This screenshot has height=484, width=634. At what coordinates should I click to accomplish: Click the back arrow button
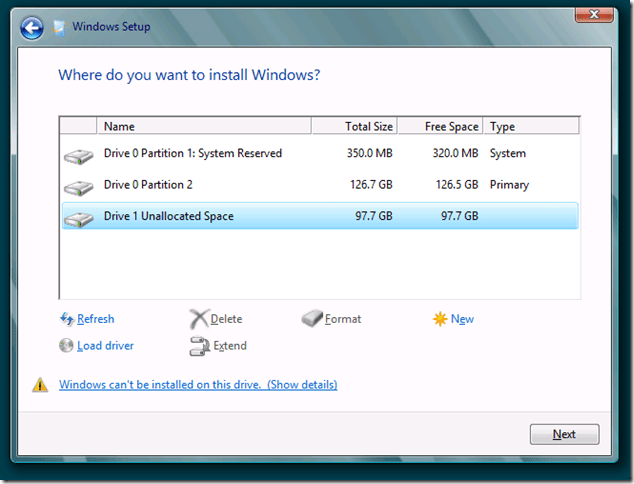click(x=32, y=27)
